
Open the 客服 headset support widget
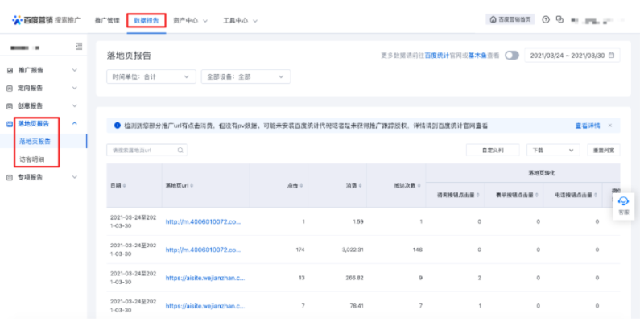623,206
